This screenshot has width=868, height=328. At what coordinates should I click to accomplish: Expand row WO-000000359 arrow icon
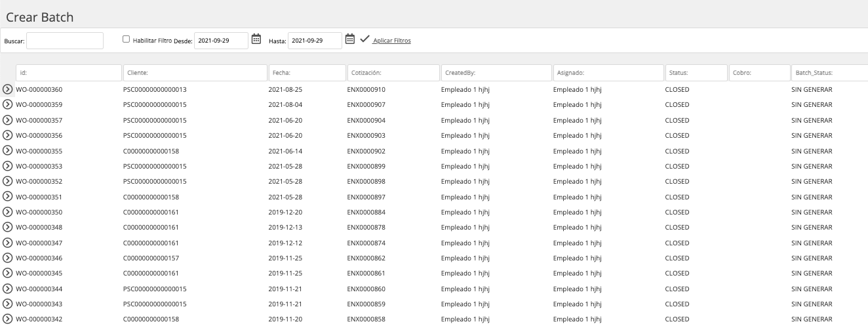[8, 104]
